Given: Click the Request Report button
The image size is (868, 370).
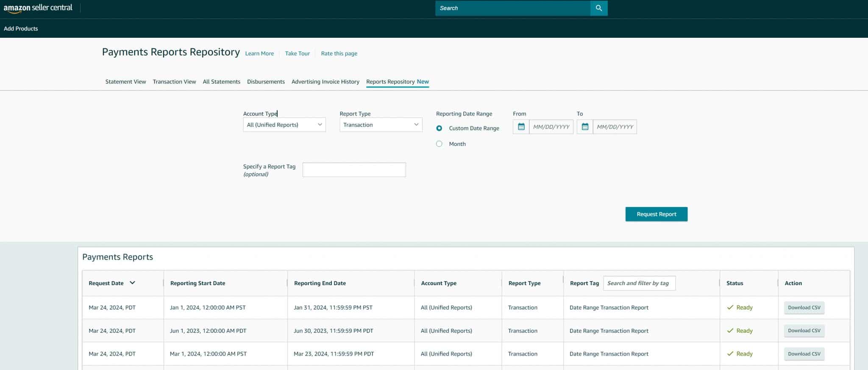Looking at the screenshot, I should (657, 214).
